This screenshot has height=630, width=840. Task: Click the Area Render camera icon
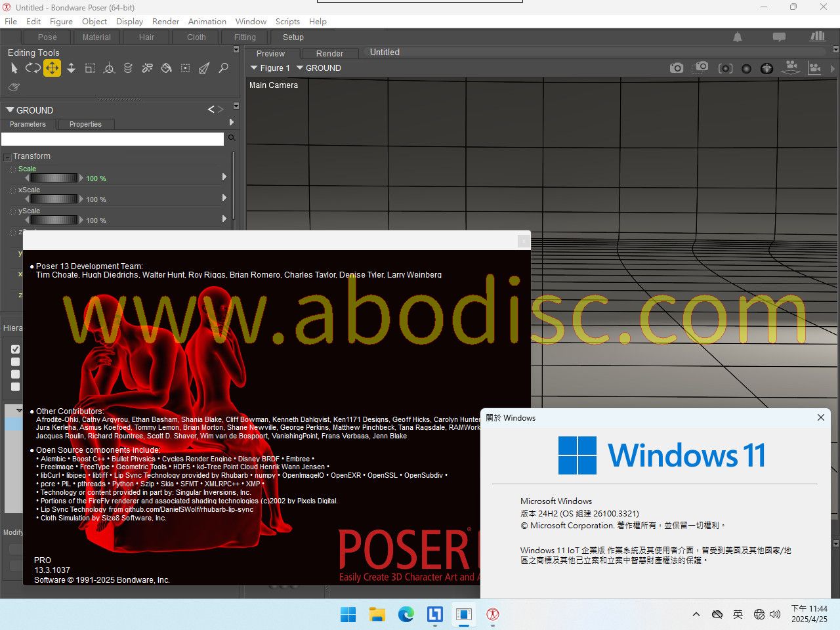(x=701, y=67)
